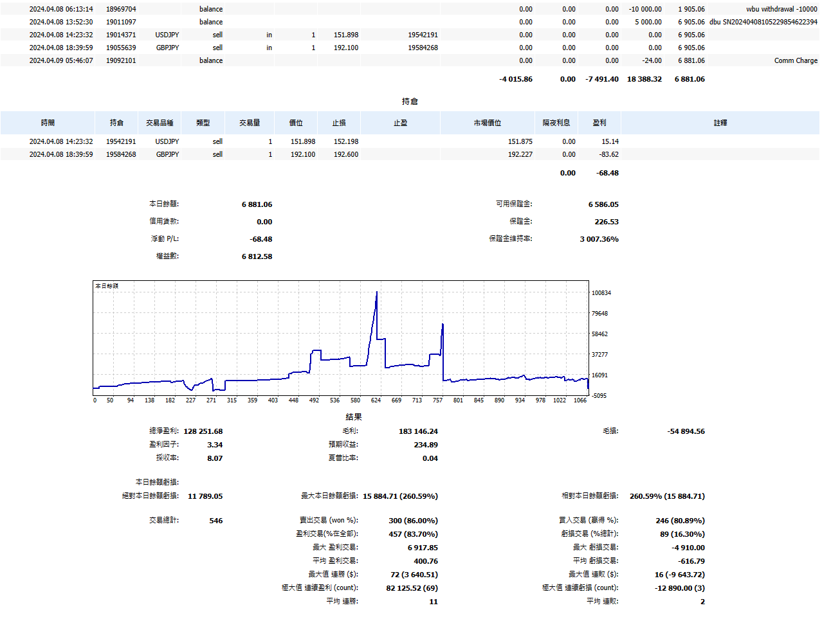Select GBPJPY in the open positions table
The image size is (840, 619).
167,154
